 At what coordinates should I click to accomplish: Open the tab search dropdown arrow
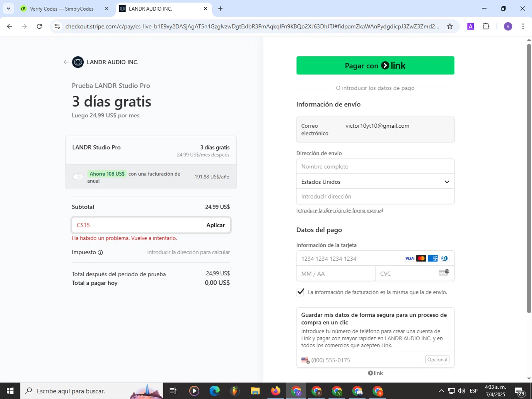point(8,9)
